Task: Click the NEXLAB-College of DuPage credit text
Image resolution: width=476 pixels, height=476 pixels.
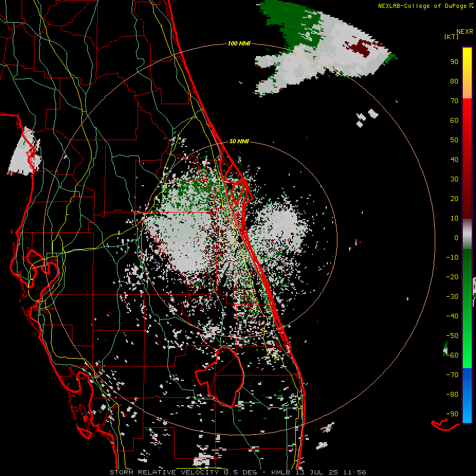Action: point(425,6)
